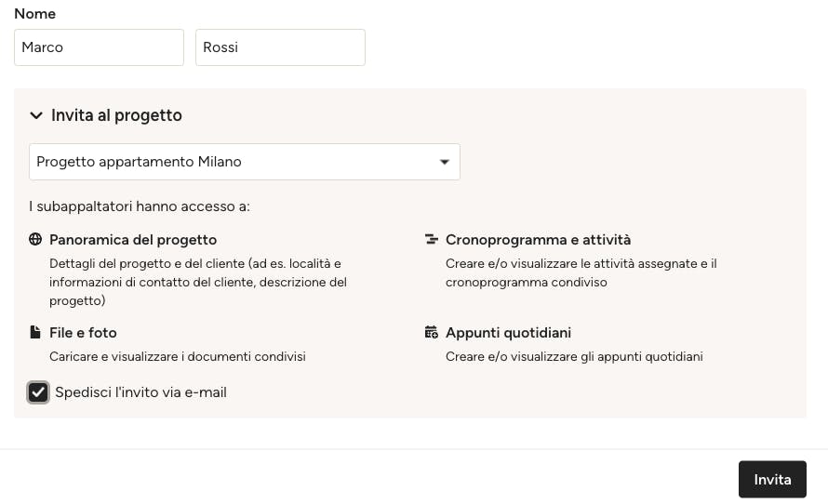Open the project dropdown arrow
828x504 pixels.
pos(445,162)
